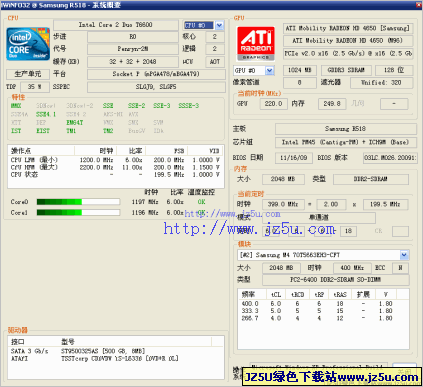Click the 生产单元 button
The image size is (423, 387).
pos(28,74)
